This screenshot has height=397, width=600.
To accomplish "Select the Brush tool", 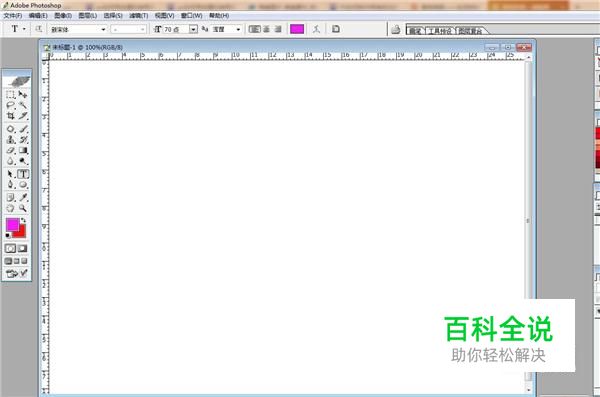I will click(23, 129).
